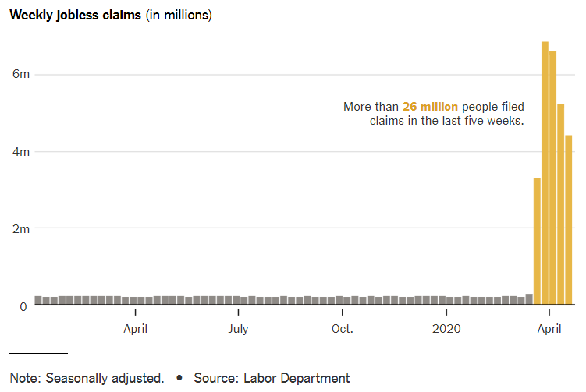
Task: Click the 6m y-axis label
Action: (20, 75)
